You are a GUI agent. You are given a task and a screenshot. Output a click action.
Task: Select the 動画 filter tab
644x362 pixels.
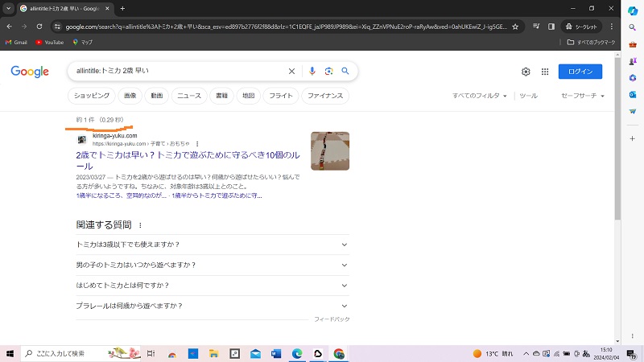point(156,96)
